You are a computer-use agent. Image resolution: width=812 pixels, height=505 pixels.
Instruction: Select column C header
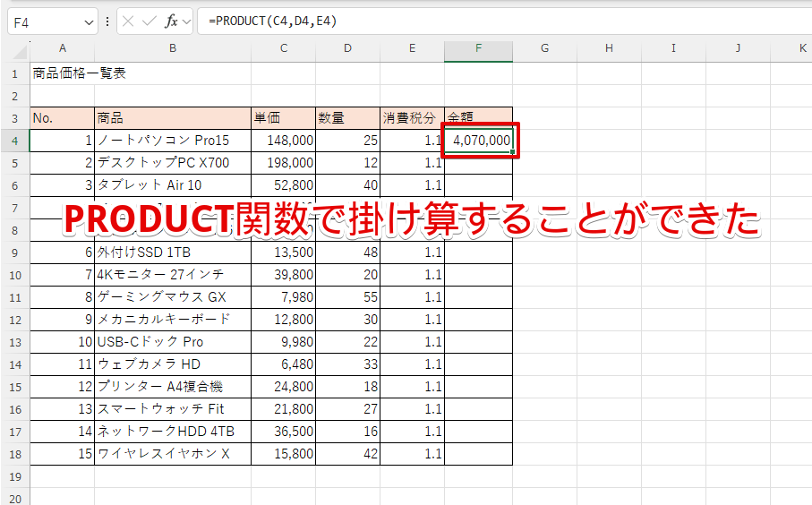[x=283, y=48]
